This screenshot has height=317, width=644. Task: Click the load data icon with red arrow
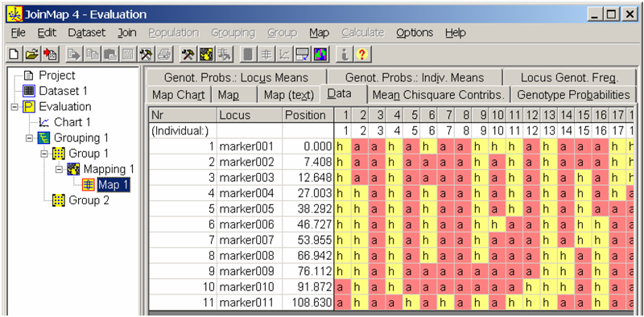[x=51, y=54]
